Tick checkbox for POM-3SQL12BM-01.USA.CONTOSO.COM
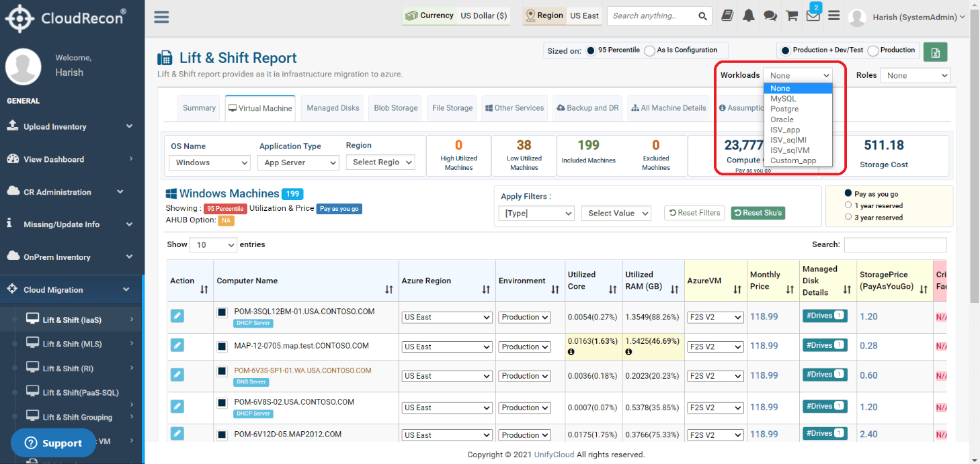Image resolution: width=980 pixels, height=464 pixels. [x=222, y=312]
